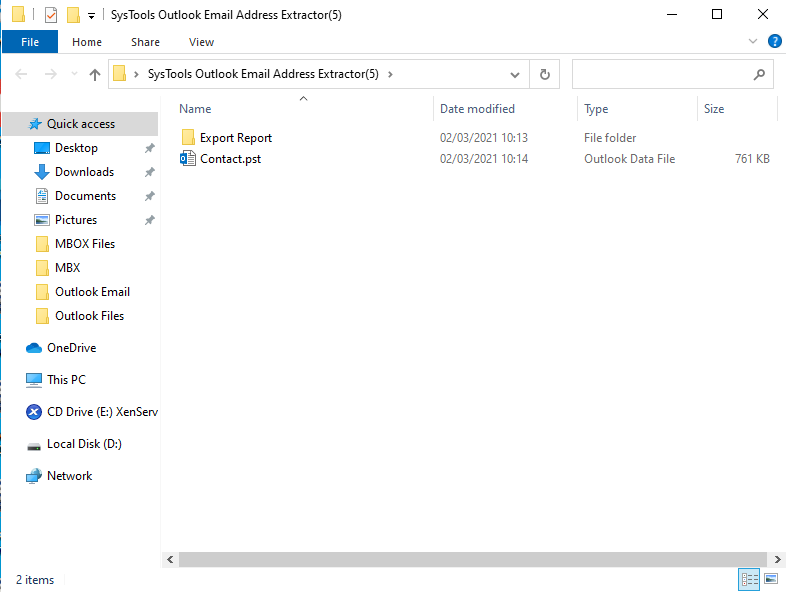This screenshot has height=592, width=787.
Task: Switch to the Home ribbon tab
Action: pyautogui.click(x=87, y=42)
